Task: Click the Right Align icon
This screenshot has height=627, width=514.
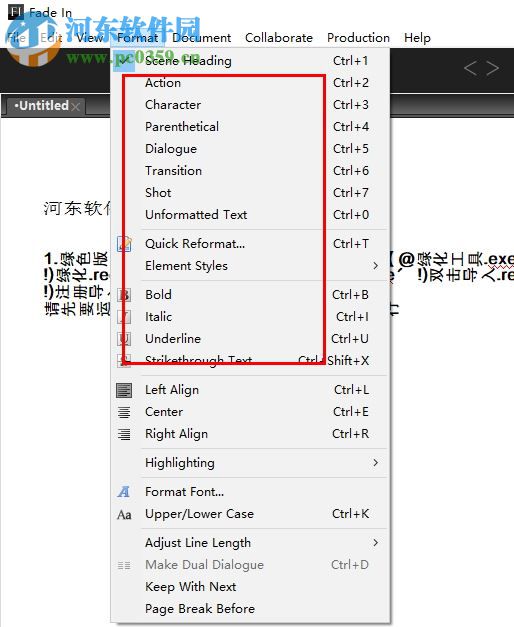Action: pyautogui.click(x=124, y=434)
